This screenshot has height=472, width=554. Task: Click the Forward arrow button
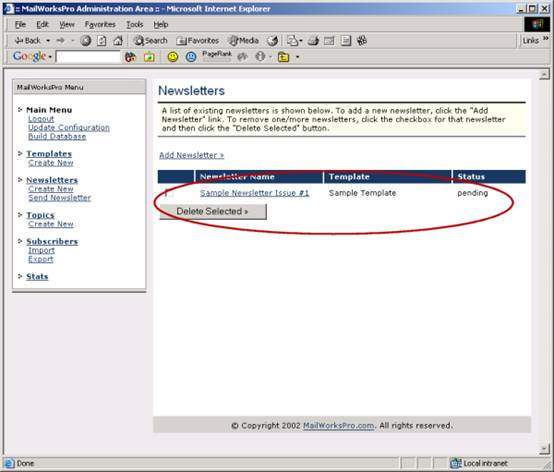pos(61,41)
